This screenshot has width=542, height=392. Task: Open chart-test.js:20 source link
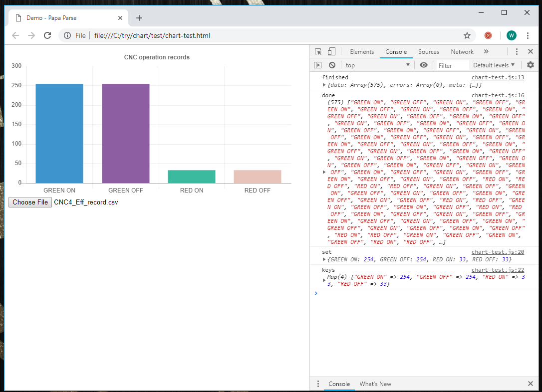[x=498, y=252]
